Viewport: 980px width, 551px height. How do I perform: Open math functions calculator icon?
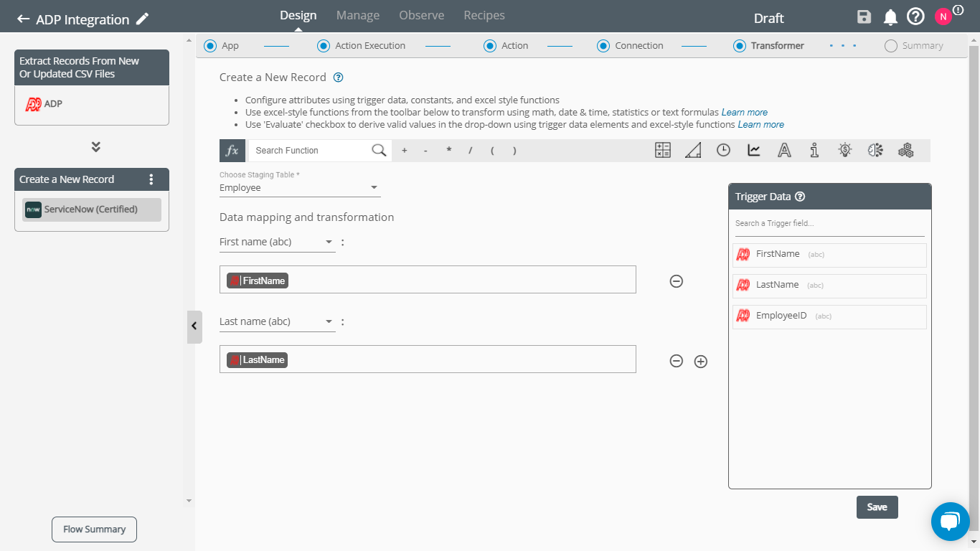[663, 150]
